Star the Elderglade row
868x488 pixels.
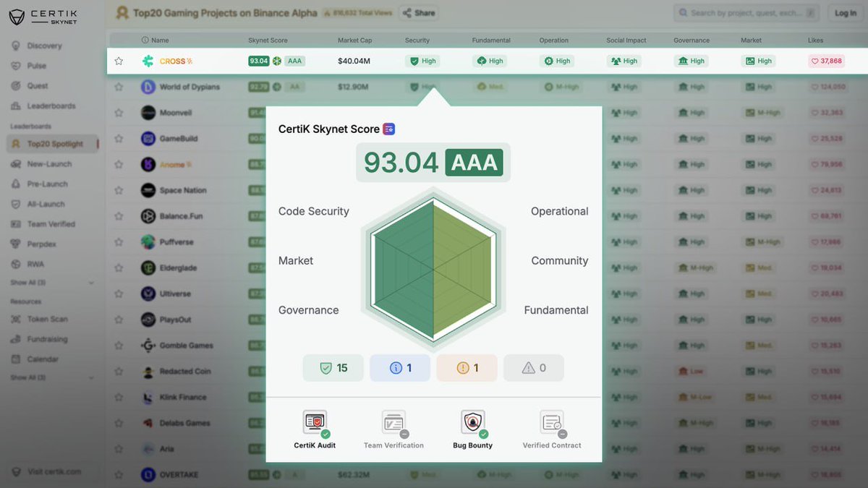(119, 268)
